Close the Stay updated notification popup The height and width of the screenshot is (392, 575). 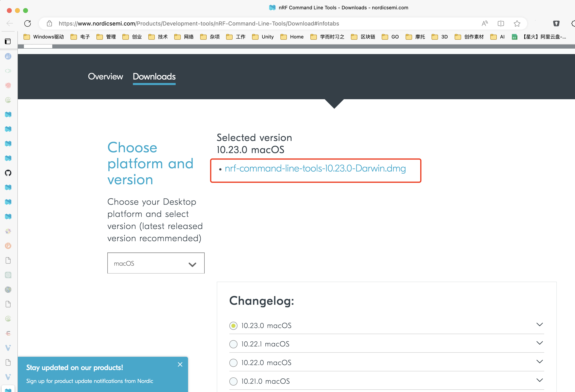click(x=180, y=364)
